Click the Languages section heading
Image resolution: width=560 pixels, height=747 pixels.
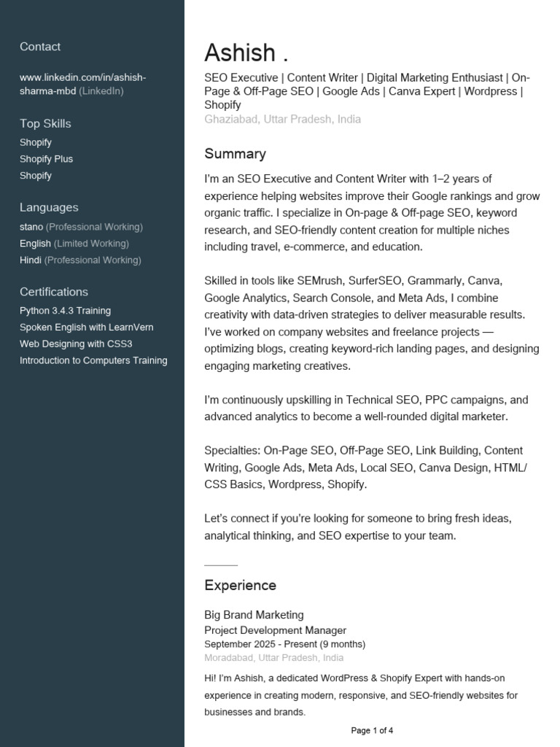49,207
